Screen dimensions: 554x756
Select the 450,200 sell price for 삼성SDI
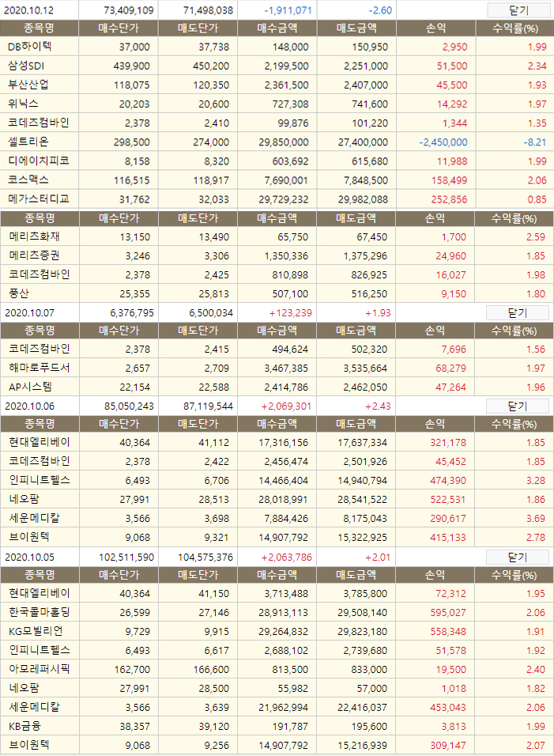point(211,66)
